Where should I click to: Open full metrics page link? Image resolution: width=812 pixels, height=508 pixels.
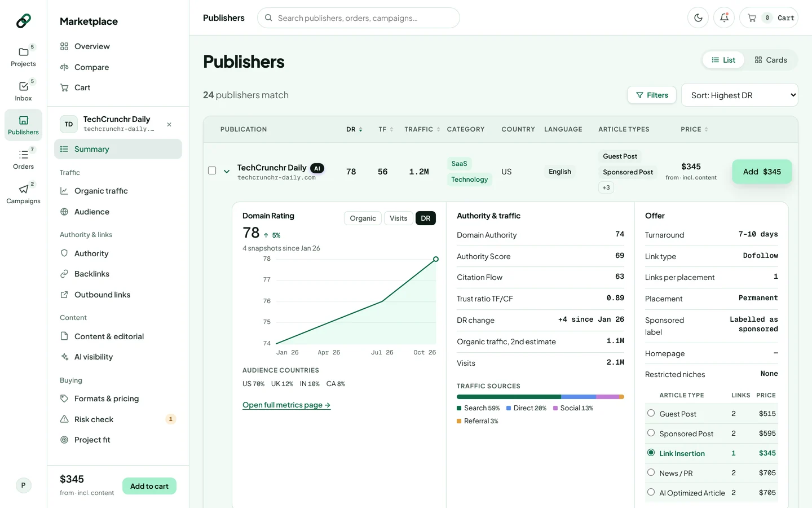click(286, 405)
